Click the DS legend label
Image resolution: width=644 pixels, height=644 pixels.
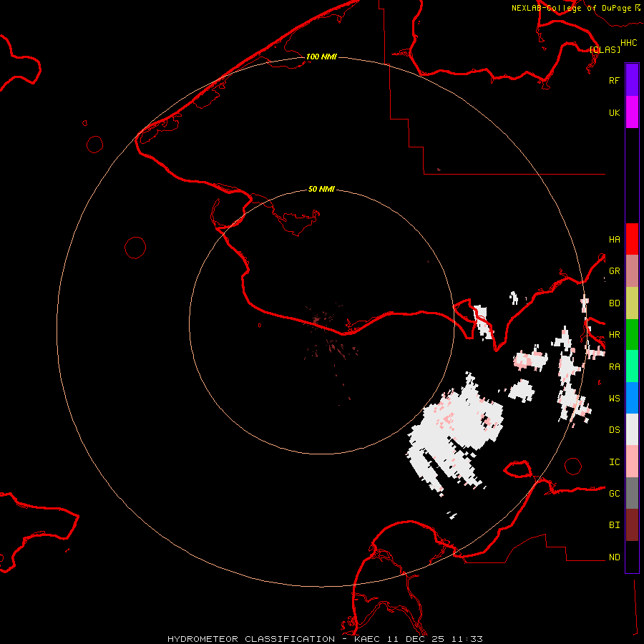click(x=614, y=429)
